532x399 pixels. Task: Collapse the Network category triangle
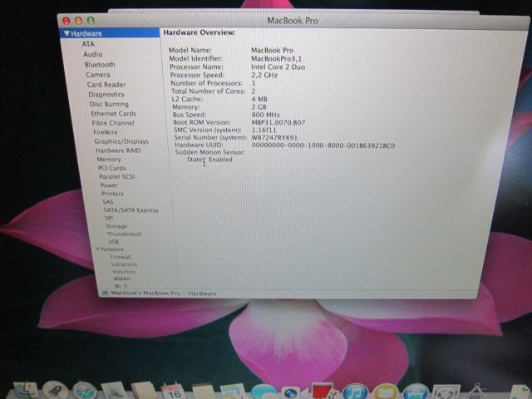(97, 249)
